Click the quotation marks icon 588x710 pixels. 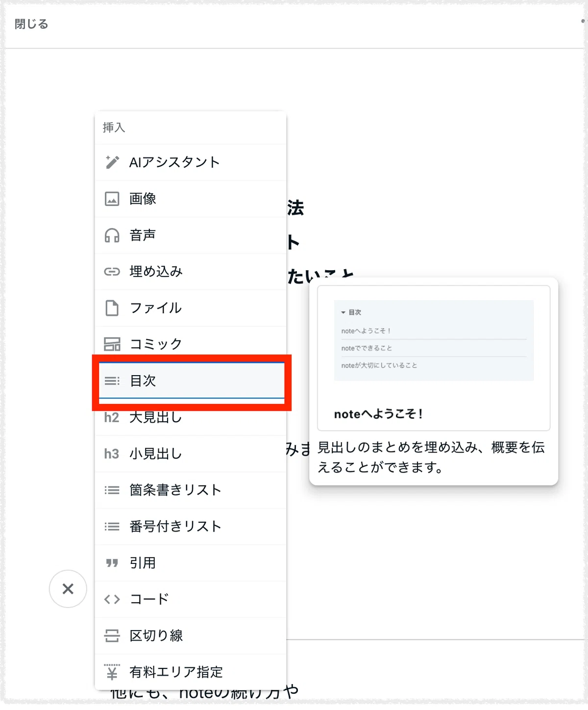[x=112, y=563]
